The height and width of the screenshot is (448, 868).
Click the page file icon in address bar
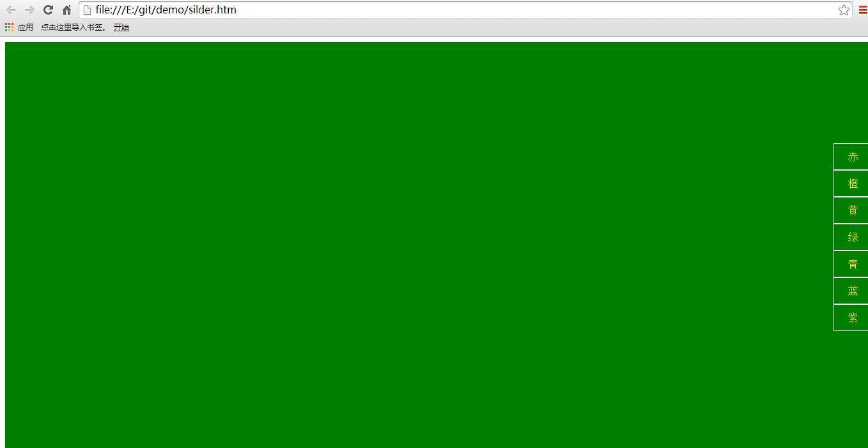coord(88,10)
